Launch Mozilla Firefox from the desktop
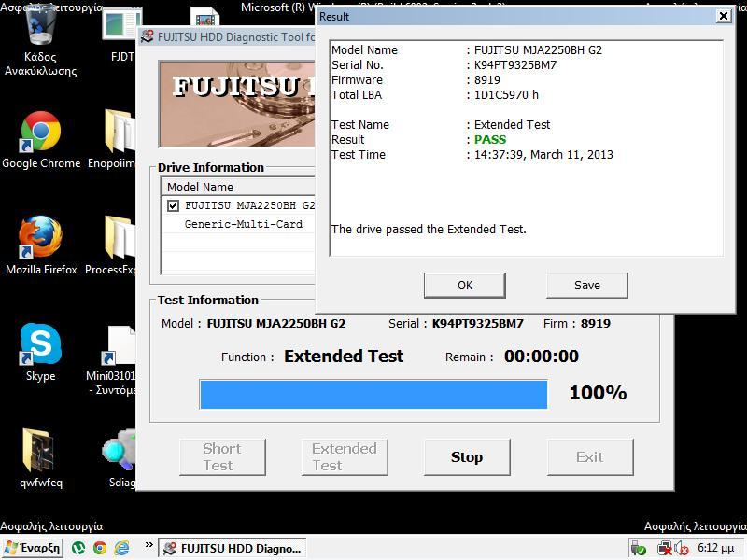This screenshot has height=560, width=747. [41, 245]
